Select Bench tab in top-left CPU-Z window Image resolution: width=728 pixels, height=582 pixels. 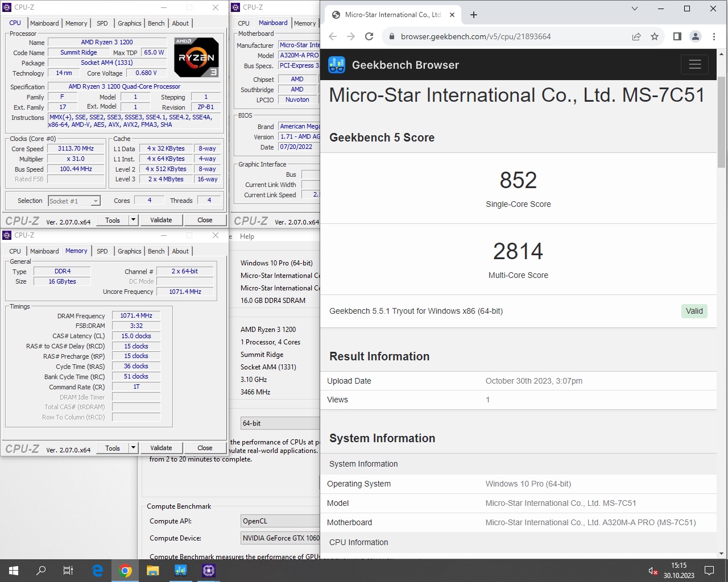tap(156, 23)
